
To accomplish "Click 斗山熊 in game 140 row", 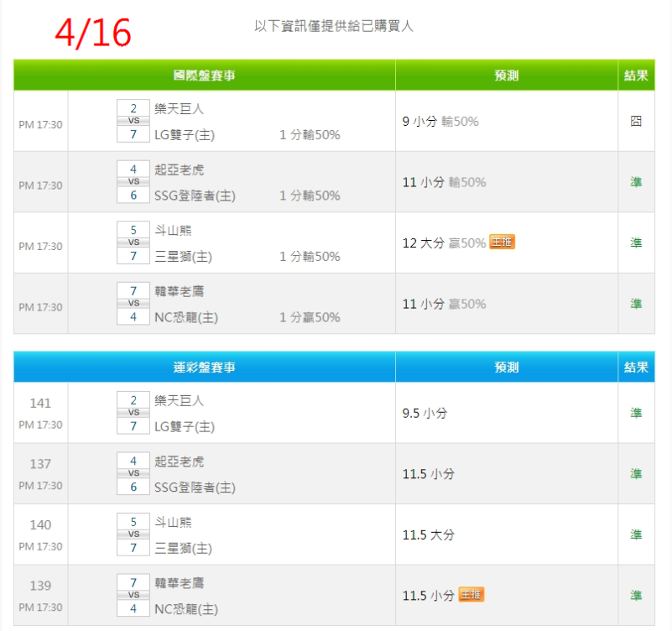I will 173,522.
